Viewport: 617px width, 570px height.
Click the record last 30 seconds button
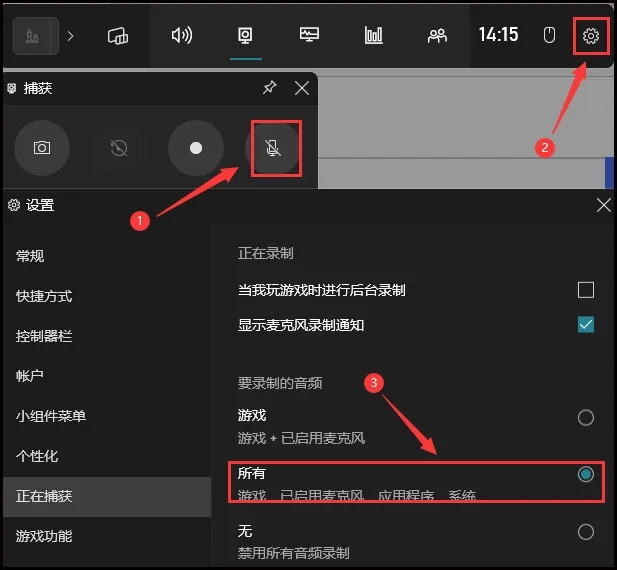point(118,148)
